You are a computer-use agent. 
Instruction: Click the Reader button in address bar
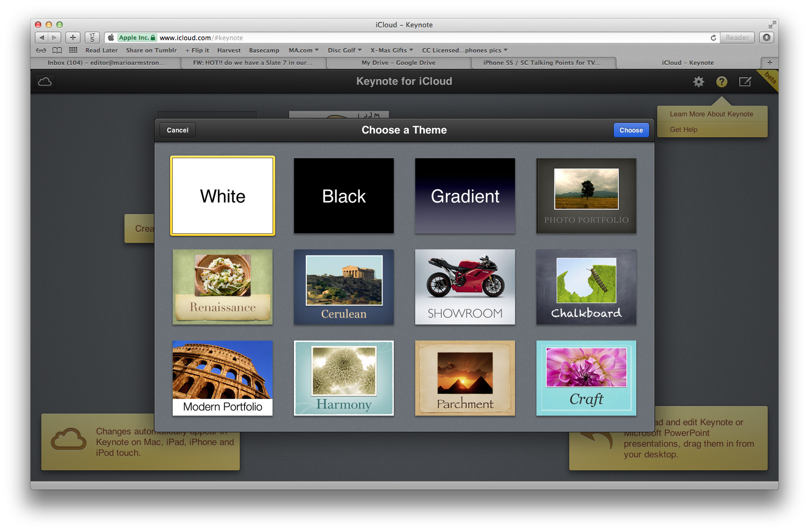point(737,38)
